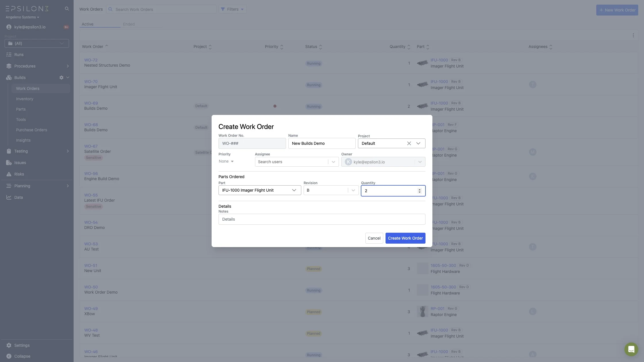Open Inventory in the Builds menu

point(25,99)
